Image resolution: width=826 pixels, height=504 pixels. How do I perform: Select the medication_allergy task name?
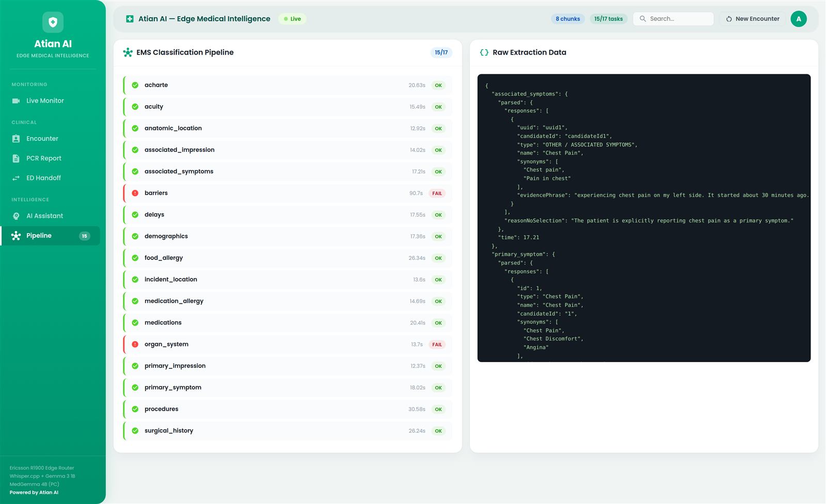[174, 301]
